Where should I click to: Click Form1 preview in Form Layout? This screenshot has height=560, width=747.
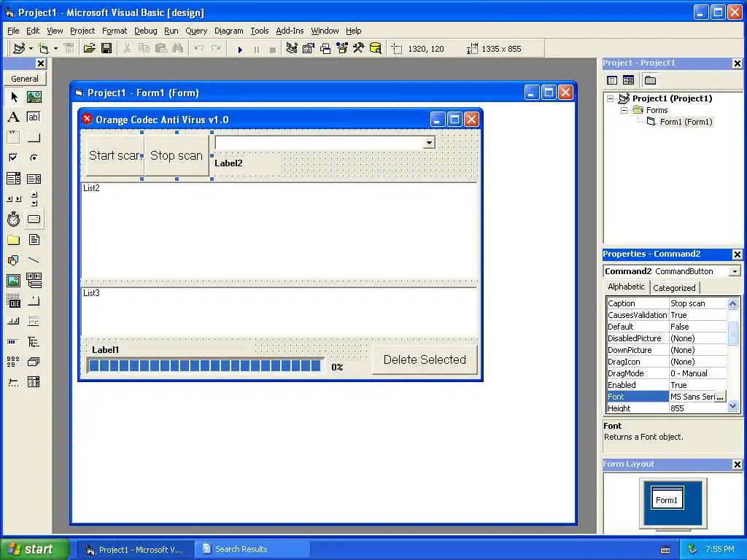pyautogui.click(x=667, y=498)
